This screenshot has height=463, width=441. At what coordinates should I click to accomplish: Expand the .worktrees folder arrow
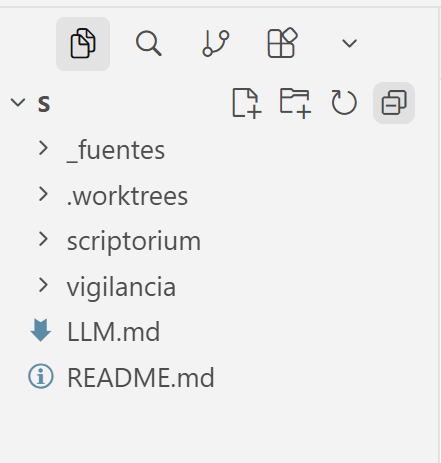tap(43, 194)
